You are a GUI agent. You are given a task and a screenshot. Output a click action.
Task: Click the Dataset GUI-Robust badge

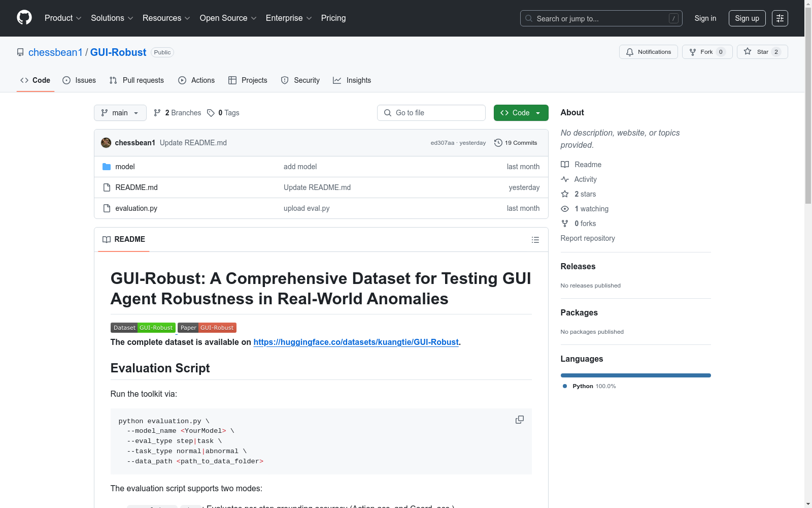[143, 328]
